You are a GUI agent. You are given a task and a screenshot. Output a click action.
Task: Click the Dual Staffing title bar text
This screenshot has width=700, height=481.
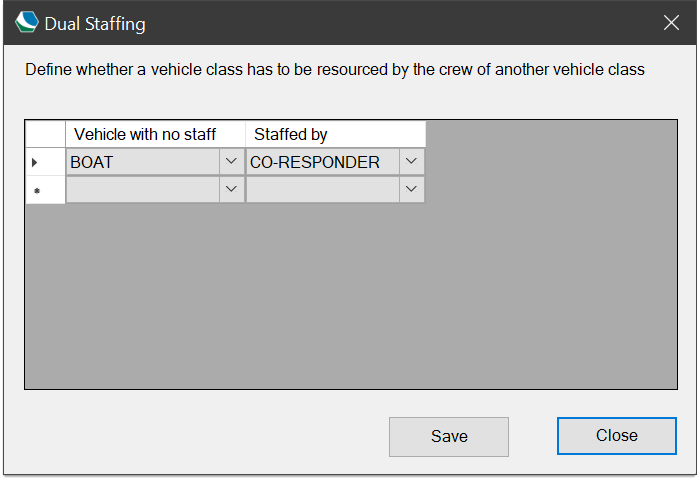click(x=95, y=24)
